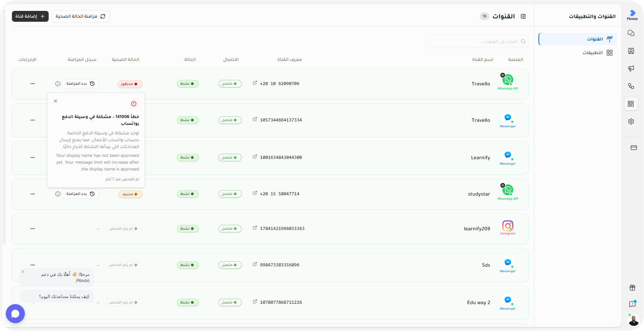Open the actions menu for studystar row
Screen dimensions: 644x331
33,194
